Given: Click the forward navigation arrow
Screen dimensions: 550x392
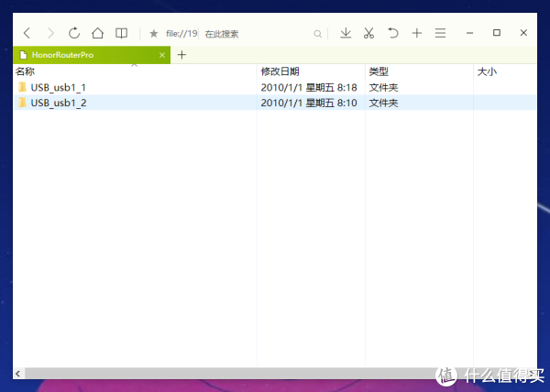Looking at the screenshot, I should 50,33.
